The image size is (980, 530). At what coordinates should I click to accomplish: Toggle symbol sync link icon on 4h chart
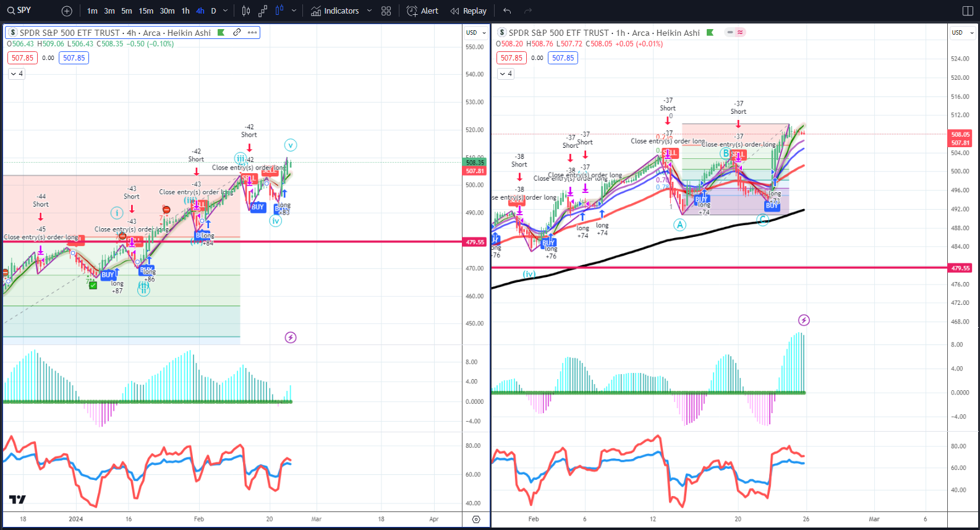click(237, 33)
